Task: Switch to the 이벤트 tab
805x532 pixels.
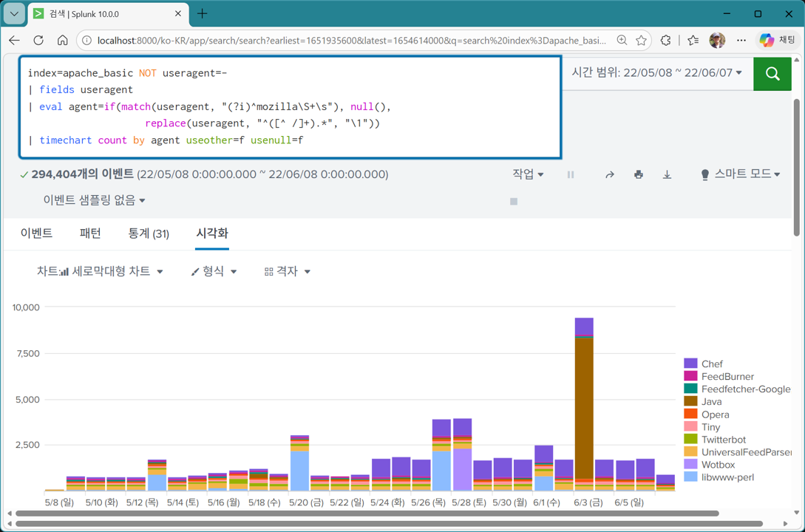Action: [x=36, y=233]
